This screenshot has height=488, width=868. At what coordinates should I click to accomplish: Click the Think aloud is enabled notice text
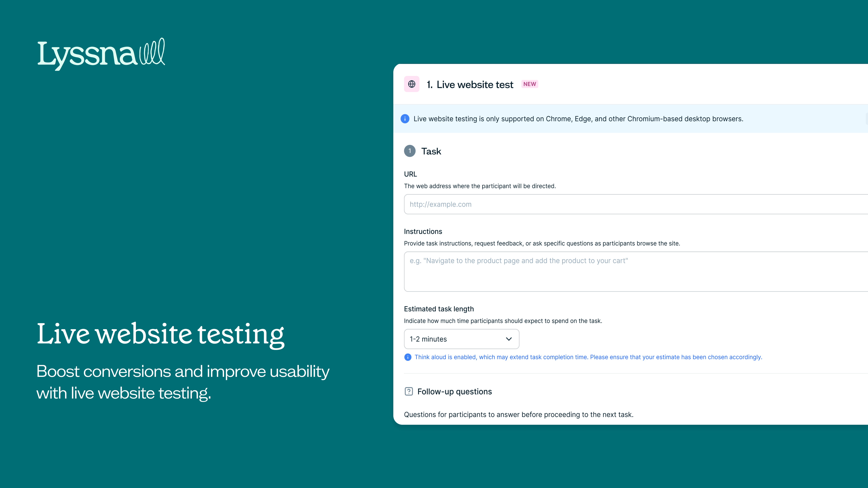[588, 357]
